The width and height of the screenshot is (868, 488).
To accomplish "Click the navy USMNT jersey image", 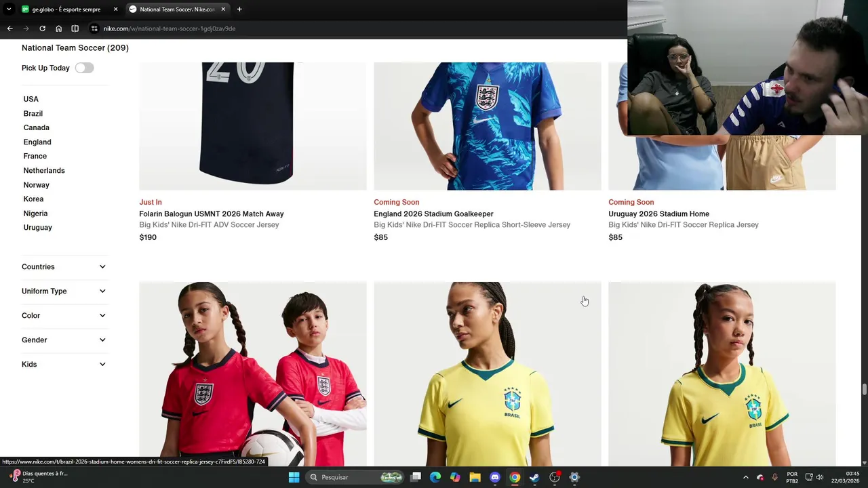I will (253, 126).
